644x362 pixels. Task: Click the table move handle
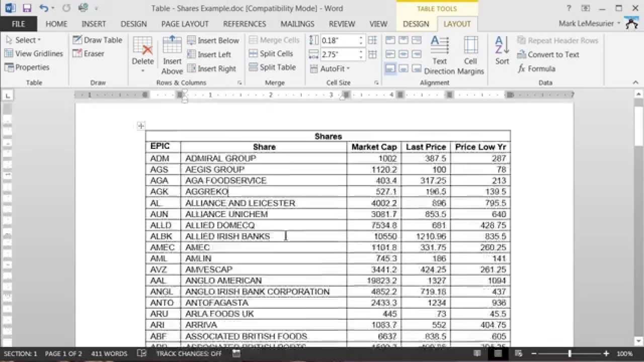pos(141,126)
